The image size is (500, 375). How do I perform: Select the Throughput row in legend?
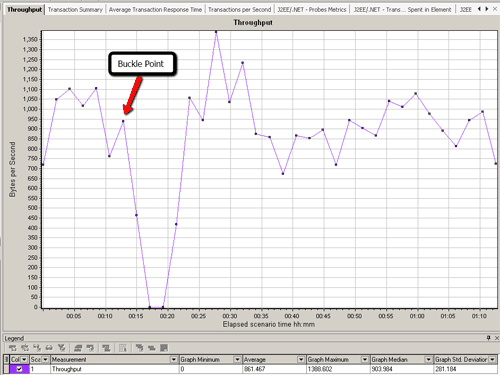tap(251, 369)
